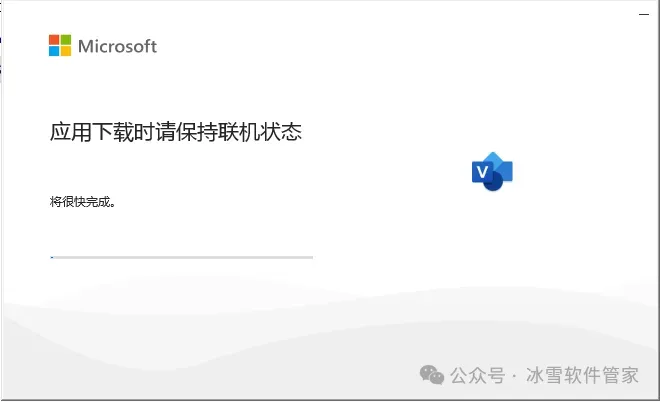This screenshot has width=660, height=402.
Task: Click the red square of Microsoft logo
Action: (54, 40)
